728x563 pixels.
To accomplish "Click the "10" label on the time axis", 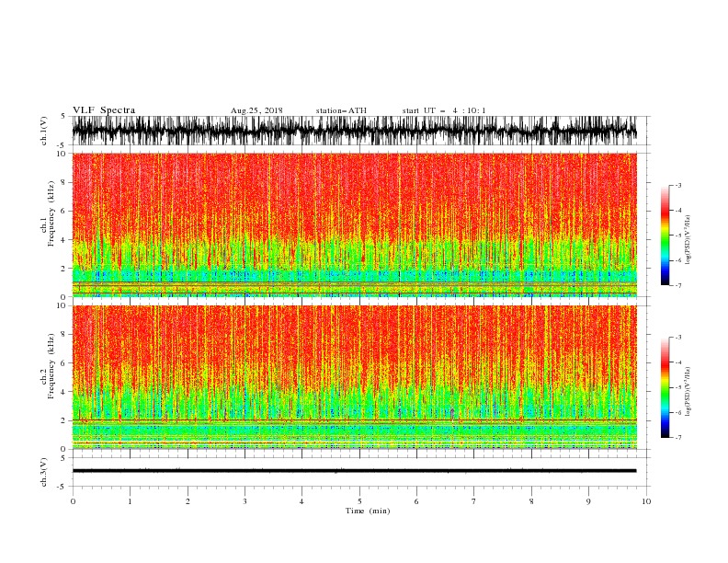I will point(646,501).
